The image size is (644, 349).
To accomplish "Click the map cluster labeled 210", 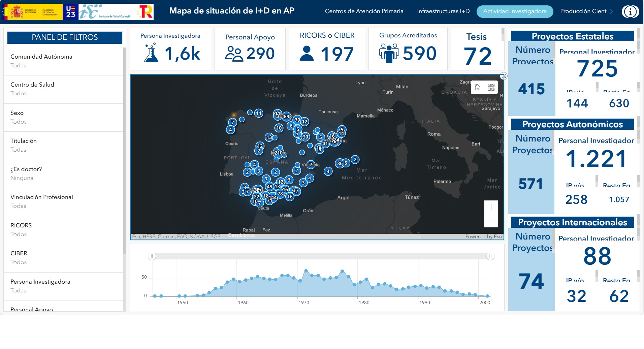I will [279, 153].
